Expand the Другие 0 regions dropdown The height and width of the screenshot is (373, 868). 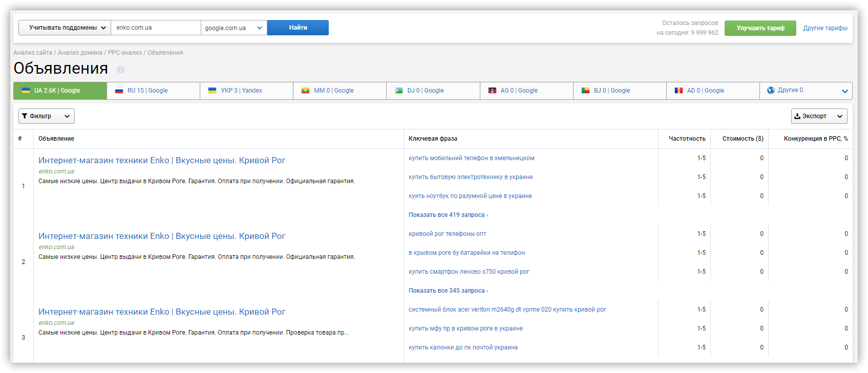pos(844,91)
